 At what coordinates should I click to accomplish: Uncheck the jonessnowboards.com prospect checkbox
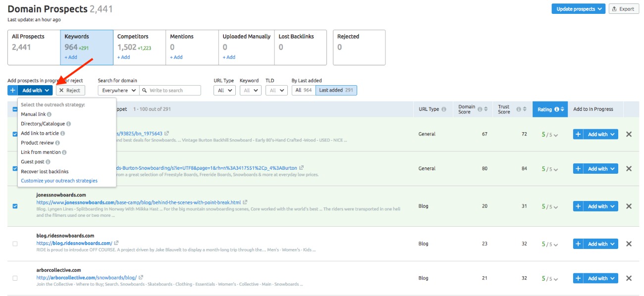pyautogui.click(x=15, y=206)
